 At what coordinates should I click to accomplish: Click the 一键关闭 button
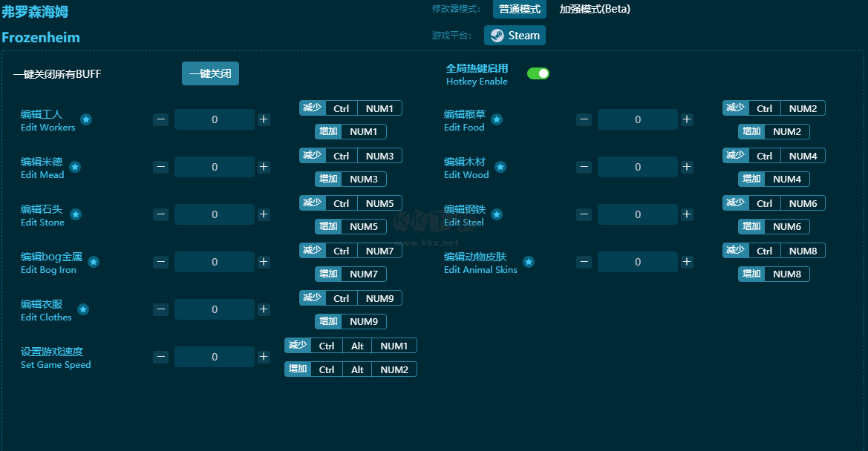pos(210,73)
